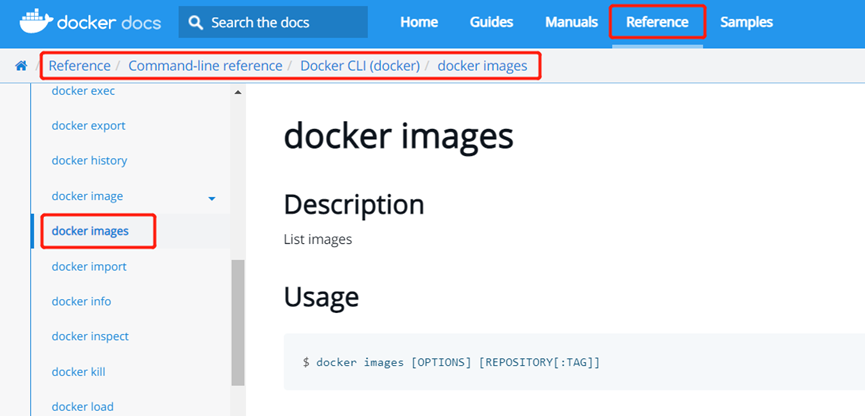Open docker inspect in the sidebar
Viewport: 865px width, 416px height.
[x=90, y=337]
